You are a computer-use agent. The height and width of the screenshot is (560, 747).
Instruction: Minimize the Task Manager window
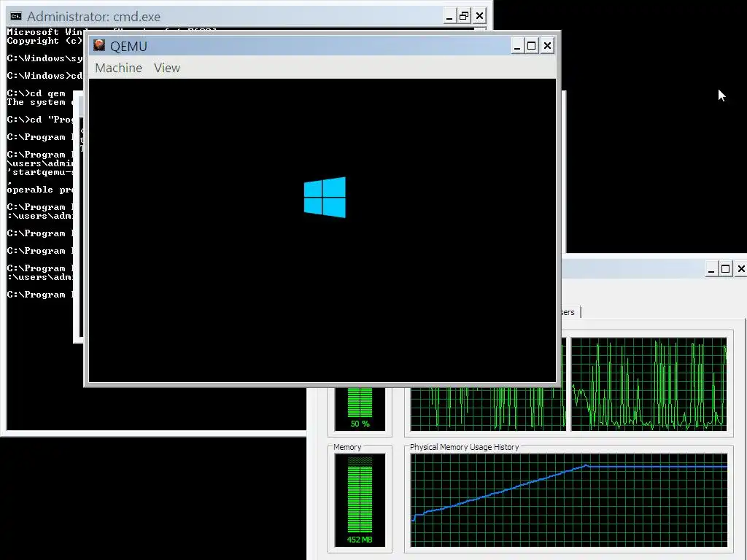[x=711, y=269]
